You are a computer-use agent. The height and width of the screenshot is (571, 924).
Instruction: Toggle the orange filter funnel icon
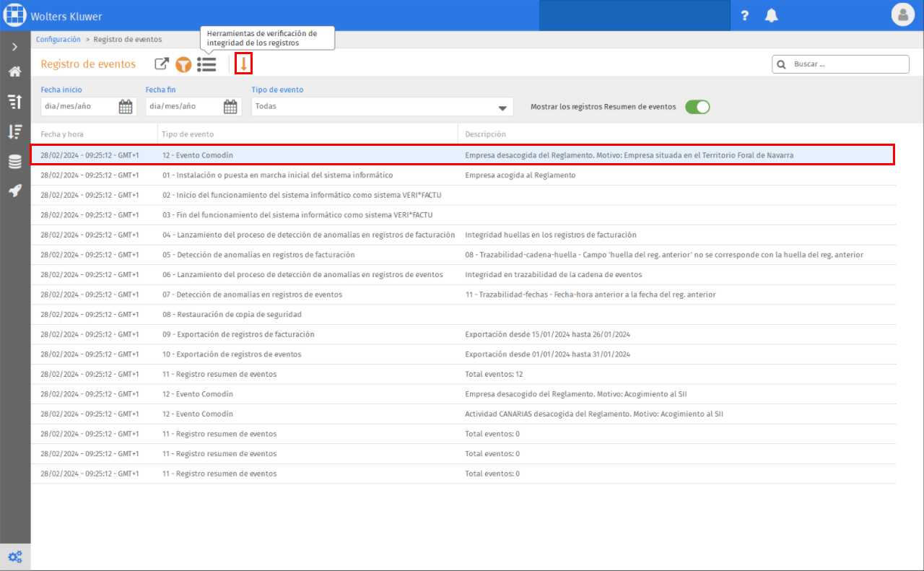(184, 64)
